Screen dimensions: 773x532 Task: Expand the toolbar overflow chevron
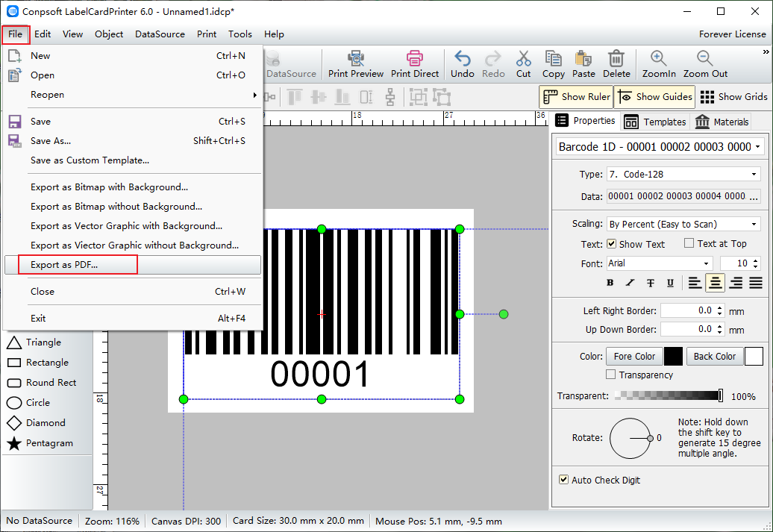pyautogui.click(x=766, y=51)
